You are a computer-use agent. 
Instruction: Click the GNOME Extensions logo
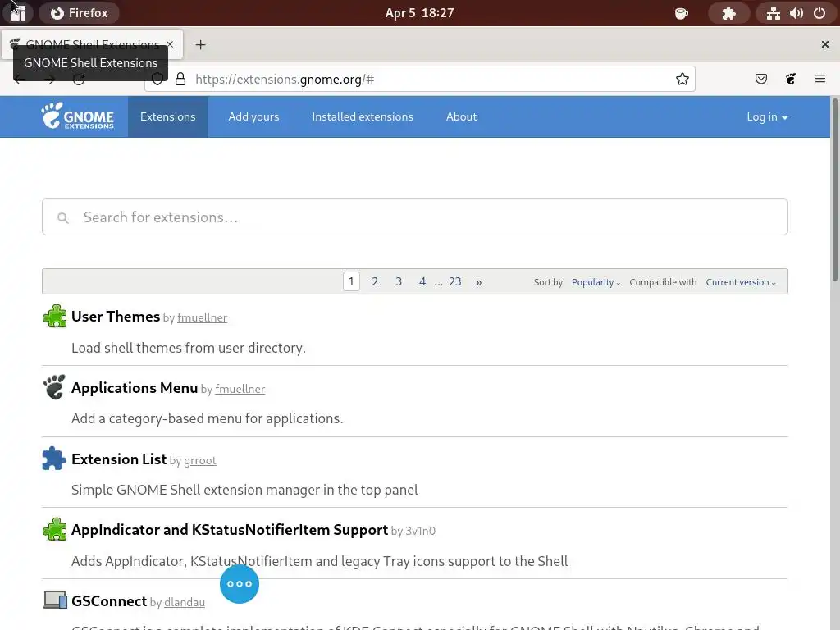[x=78, y=116]
